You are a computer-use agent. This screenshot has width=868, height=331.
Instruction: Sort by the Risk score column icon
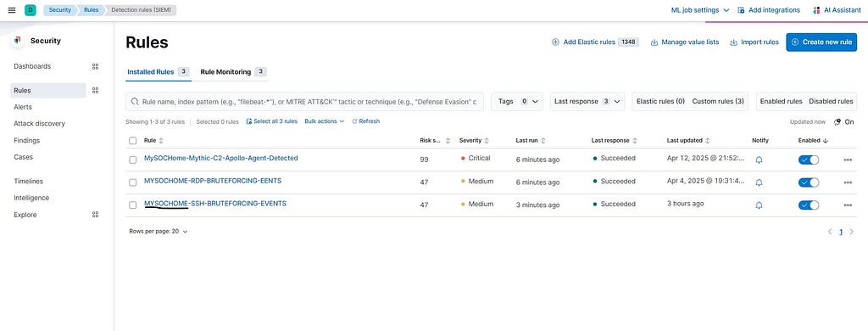448,141
